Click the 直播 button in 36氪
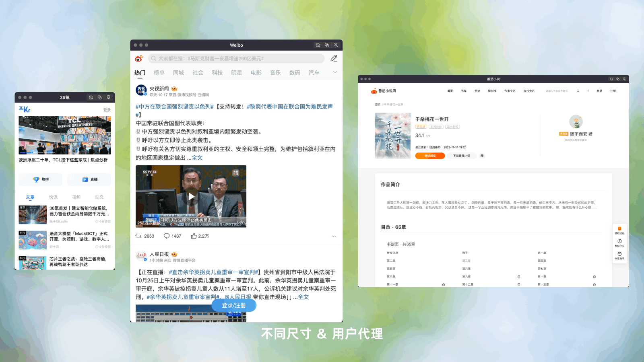The image size is (644, 362). [x=89, y=179]
